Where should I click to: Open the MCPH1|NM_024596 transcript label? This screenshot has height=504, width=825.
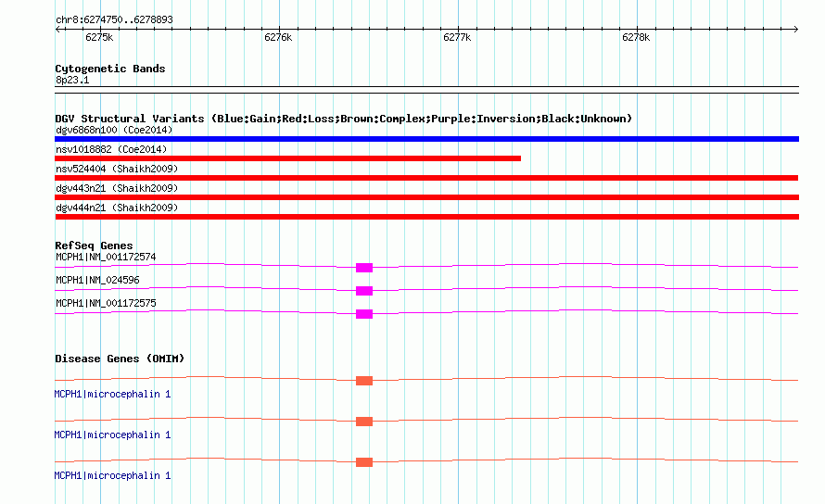point(97,281)
